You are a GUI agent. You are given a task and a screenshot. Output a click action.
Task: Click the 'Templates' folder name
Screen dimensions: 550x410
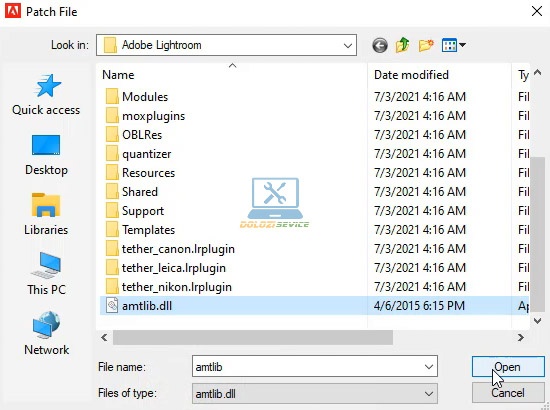tap(148, 230)
